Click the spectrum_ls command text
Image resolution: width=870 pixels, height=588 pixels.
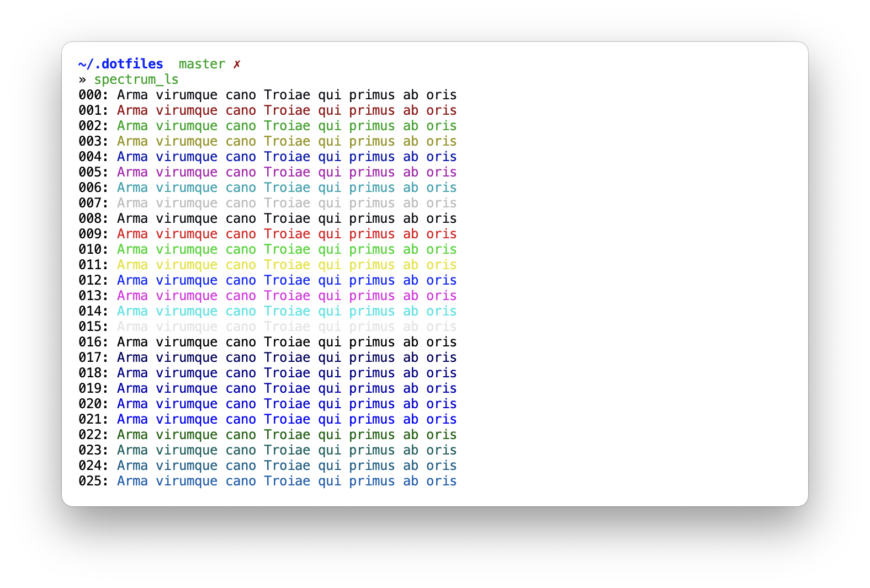click(x=136, y=80)
